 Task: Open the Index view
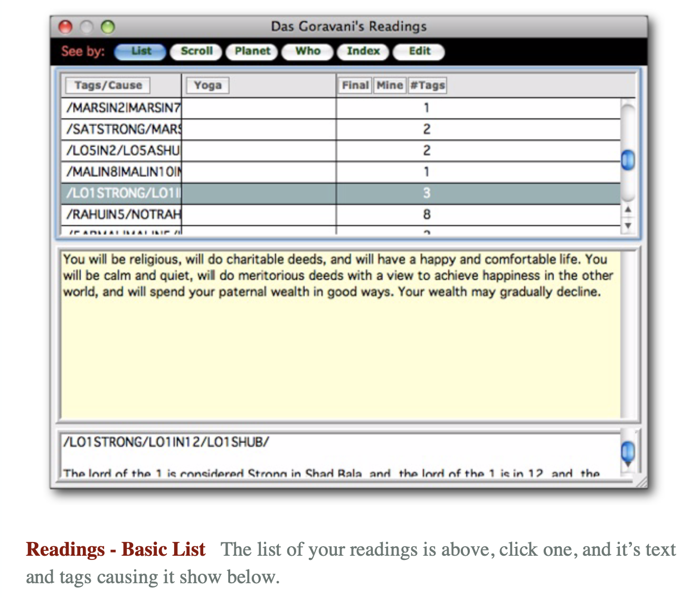point(363,52)
